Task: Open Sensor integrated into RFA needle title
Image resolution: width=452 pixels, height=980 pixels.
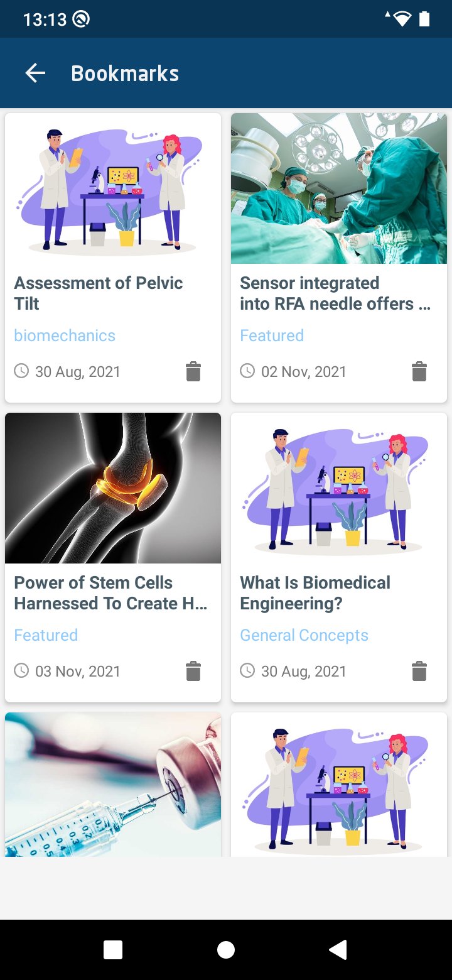Action: point(335,293)
